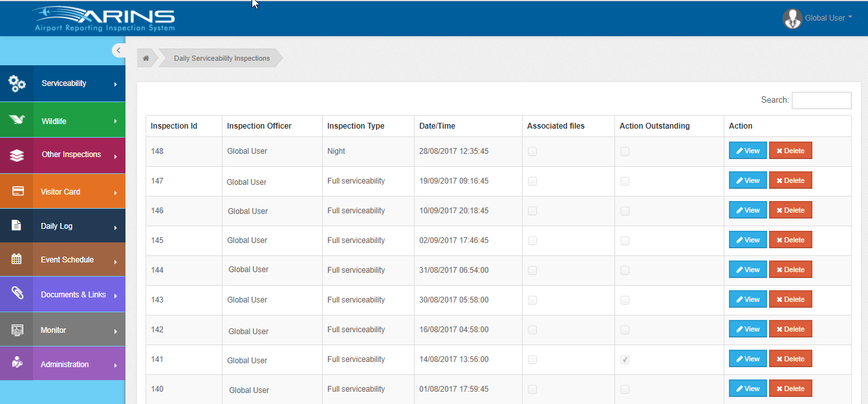Click the Visitor Card icon

click(17, 191)
